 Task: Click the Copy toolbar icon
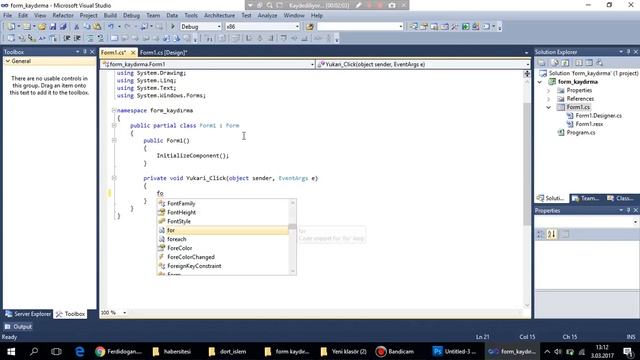(87, 27)
